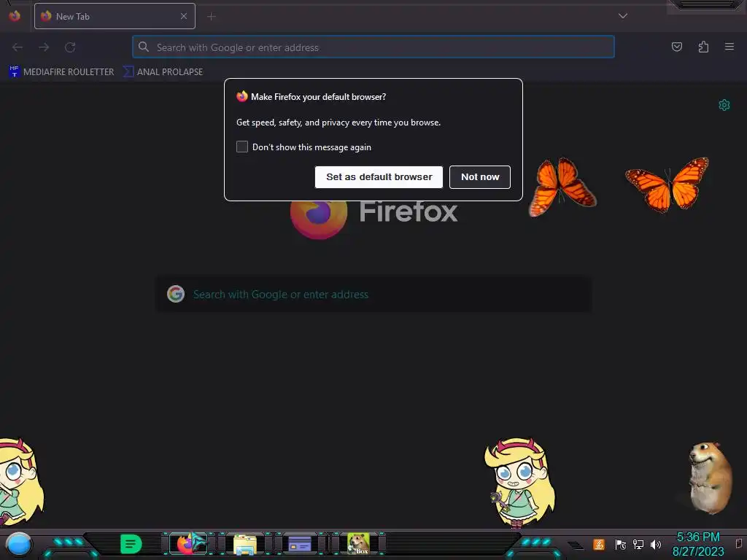The image size is (747, 560).
Task: Dismiss prompt with Not now
Action: 480,177
